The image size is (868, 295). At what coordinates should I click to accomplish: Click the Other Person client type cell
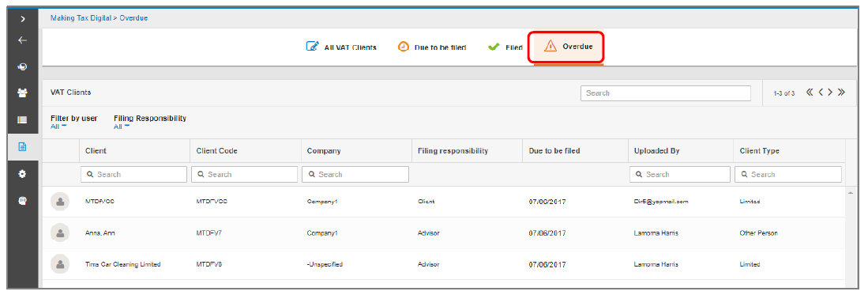coord(758,233)
